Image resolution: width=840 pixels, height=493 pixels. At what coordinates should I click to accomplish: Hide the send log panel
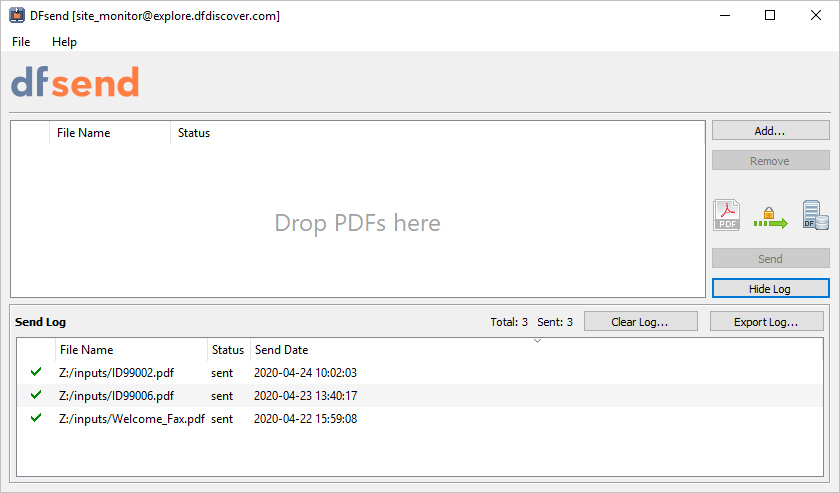(x=770, y=289)
